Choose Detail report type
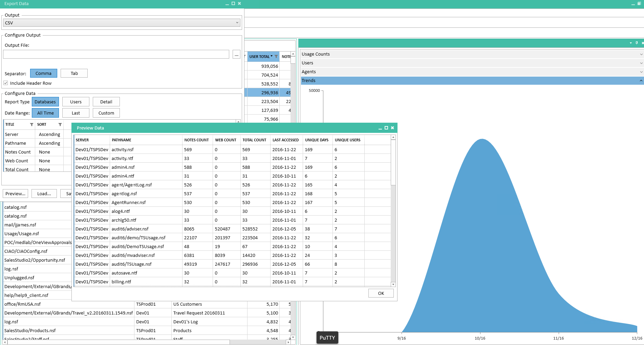The width and height of the screenshot is (644, 345). (106, 102)
